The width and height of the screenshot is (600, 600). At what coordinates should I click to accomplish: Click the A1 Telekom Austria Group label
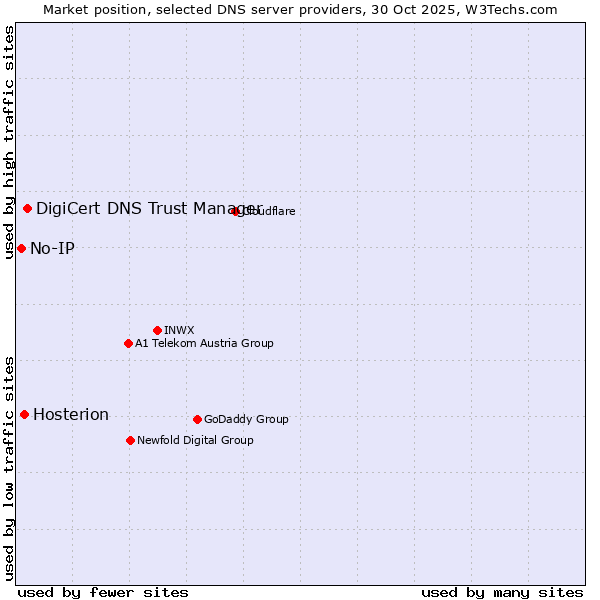204,343
